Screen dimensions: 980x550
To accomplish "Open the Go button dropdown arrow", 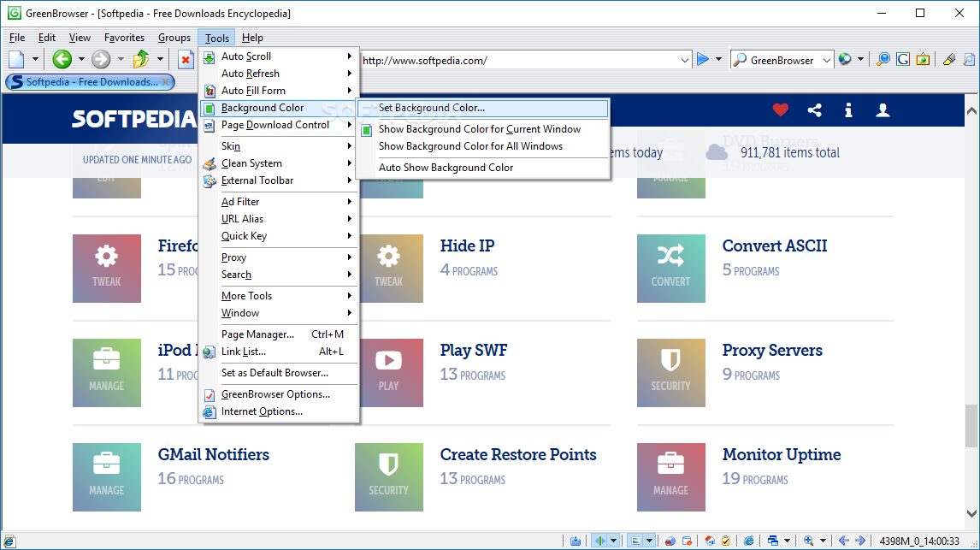I will pyautogui.click(x=718, y=59).
